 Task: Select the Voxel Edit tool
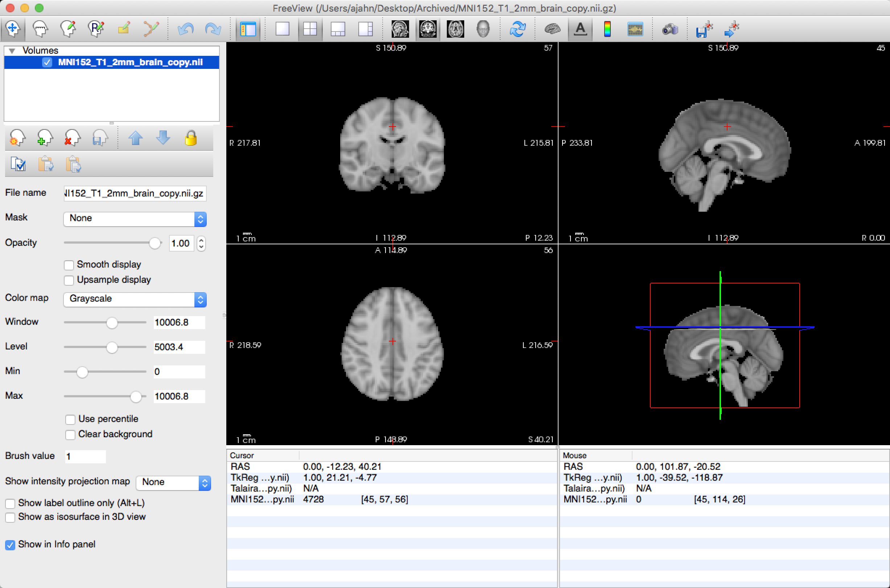68,29
